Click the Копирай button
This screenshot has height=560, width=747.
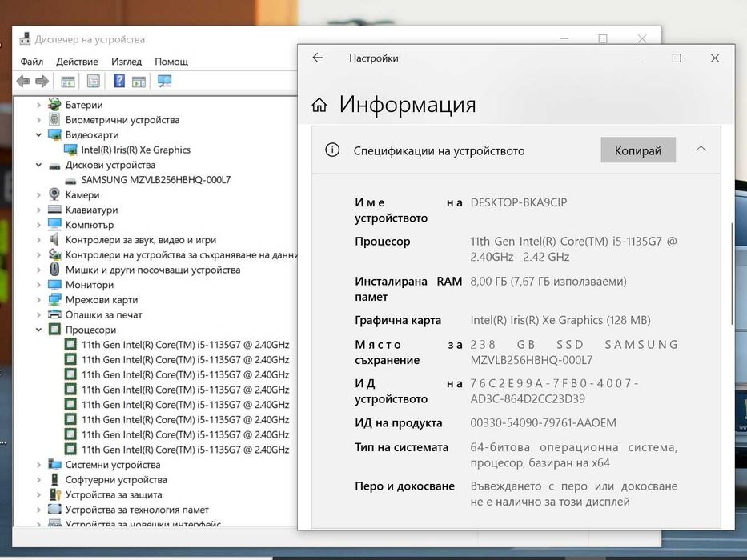coord(638,150)
